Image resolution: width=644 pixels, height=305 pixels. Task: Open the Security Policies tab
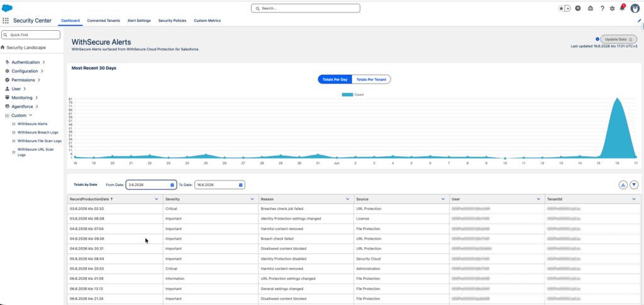pyautogui.click(x=172, y=21)
